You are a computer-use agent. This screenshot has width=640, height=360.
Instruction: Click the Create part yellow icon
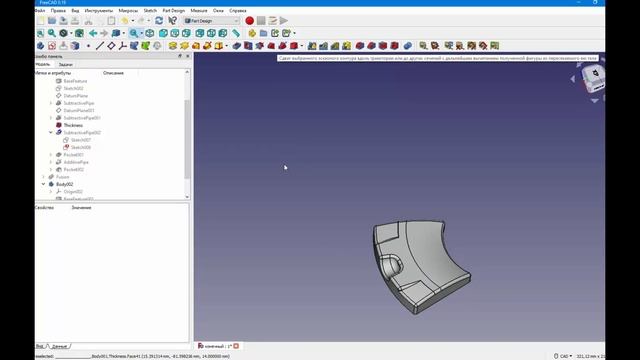[252, 33]
